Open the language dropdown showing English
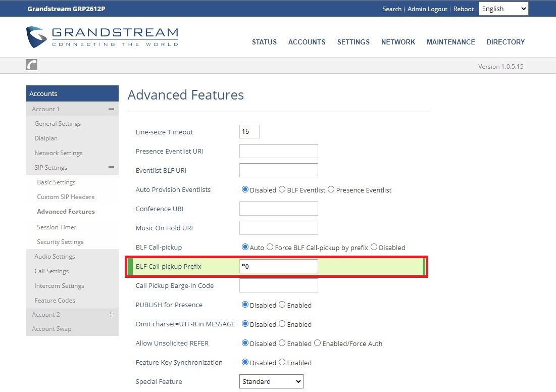 503,9
